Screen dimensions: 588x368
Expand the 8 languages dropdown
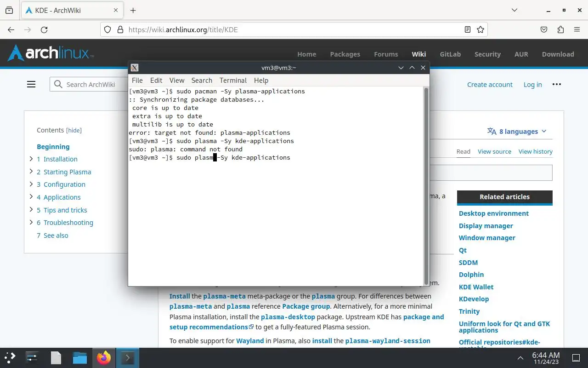(517, 131)
